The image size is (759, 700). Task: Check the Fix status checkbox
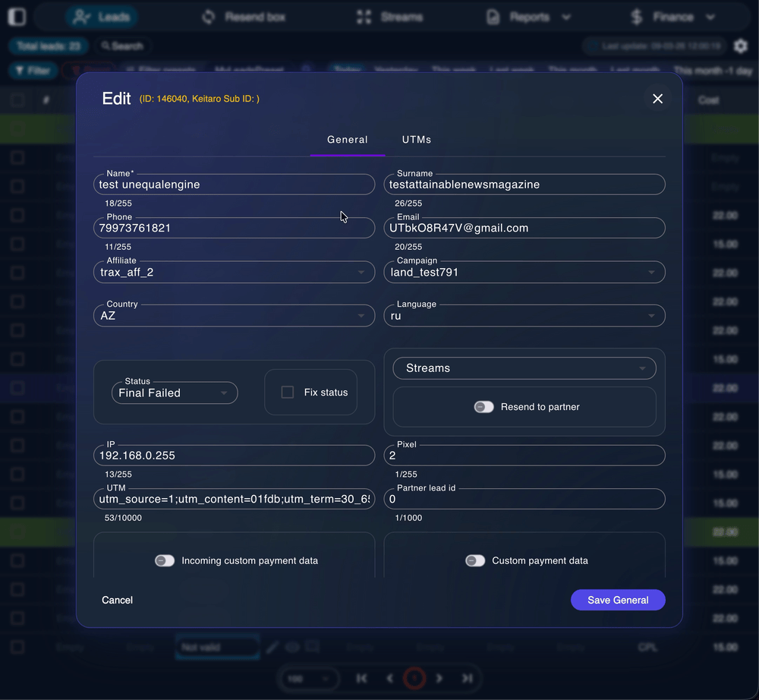click(x=288, y=393)
